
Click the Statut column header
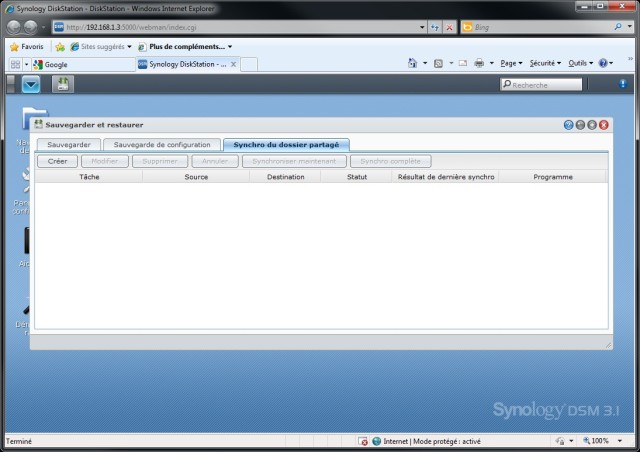pyautogui.click(x=357, y=177)
